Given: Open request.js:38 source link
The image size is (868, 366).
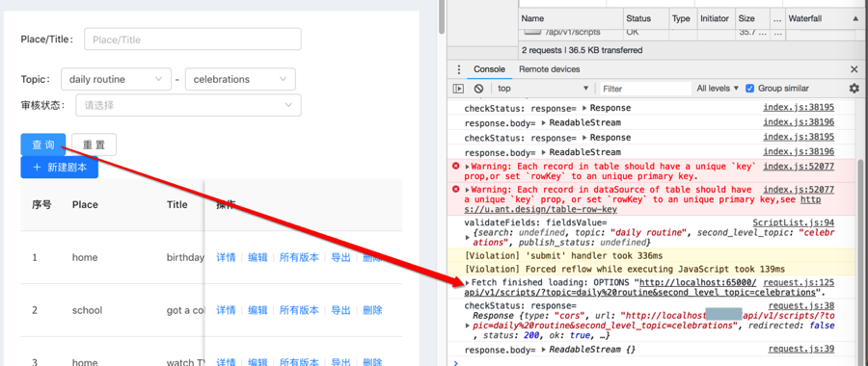Looking at the screenshot, I should pyautogui.click(x=801, y=305).
